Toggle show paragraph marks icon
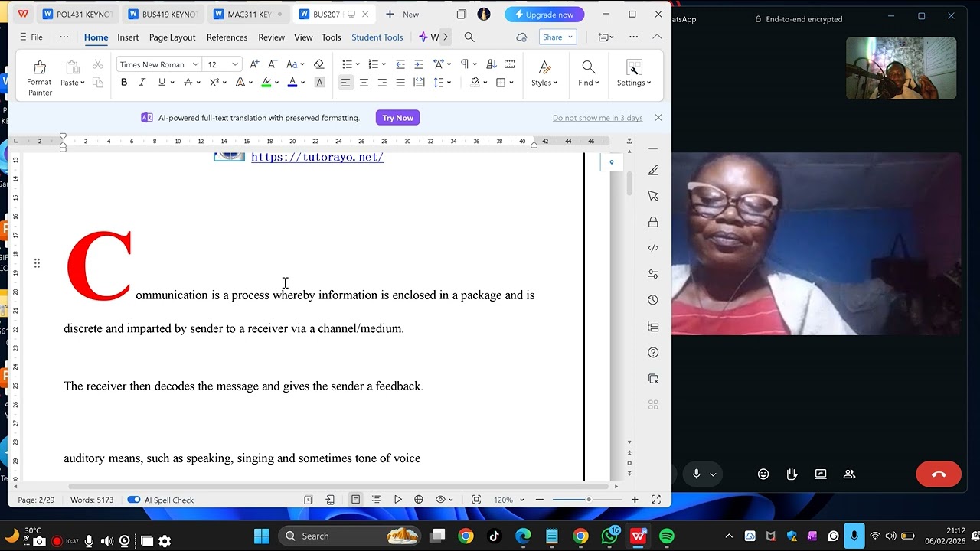The width and height of the screenshot is (980, 551). [x=465, y=64]
